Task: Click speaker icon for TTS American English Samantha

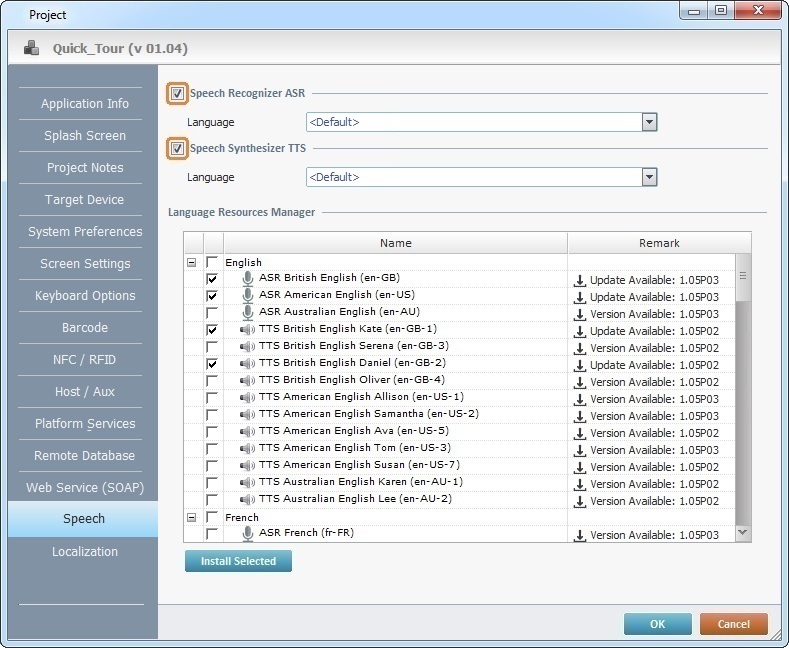Action: click(247, 414)
